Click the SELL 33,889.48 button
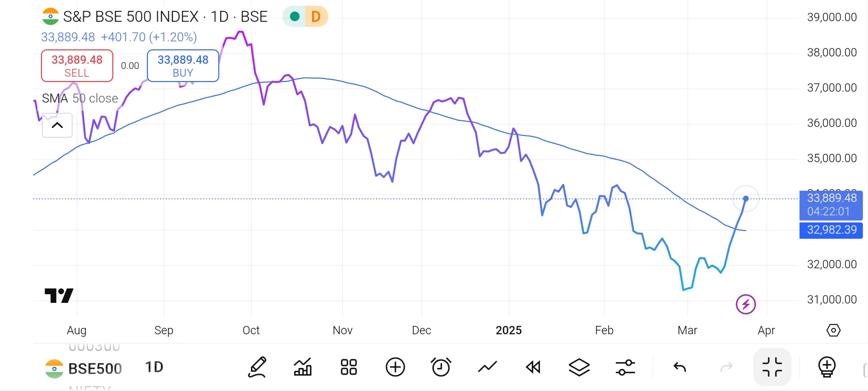Image resolution: width=868 pixels, height=391 pixels. pyautogui.click(x=77, y=66)
